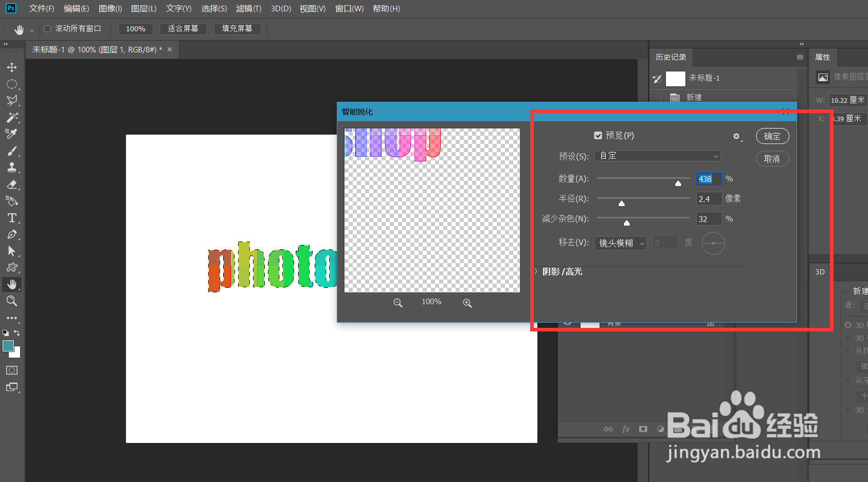This screenshot has width=868, height=482.
Task: Select the Path Selection tool
Action: [x=12, y=251]
